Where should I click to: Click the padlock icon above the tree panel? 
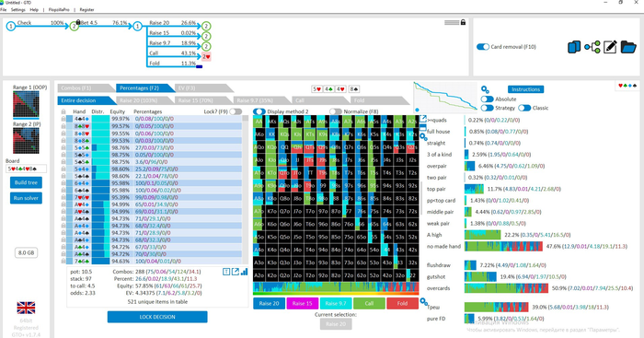(x=463, y=22)
